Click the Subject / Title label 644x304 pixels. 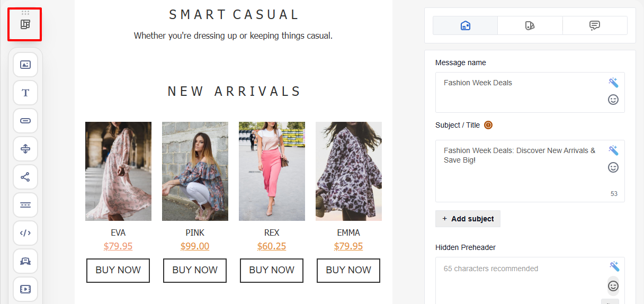[x=458, y=125]
